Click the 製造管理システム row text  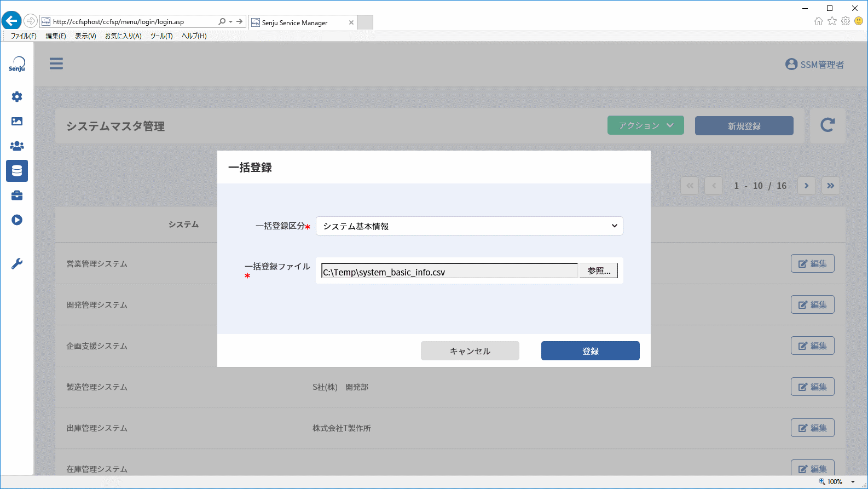tap(97, 387)
